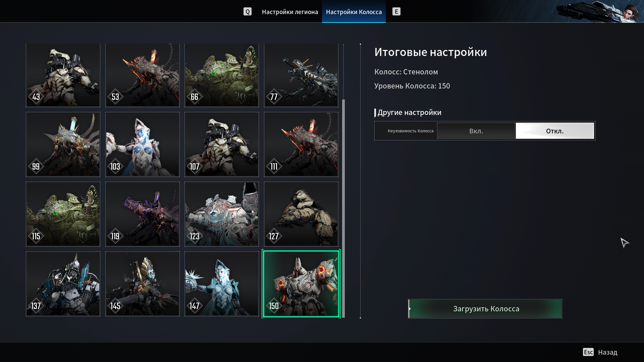Open the Настройки Колосса tab
The width and height of the screenshot is (644, 362).
(x=354, y=12)
